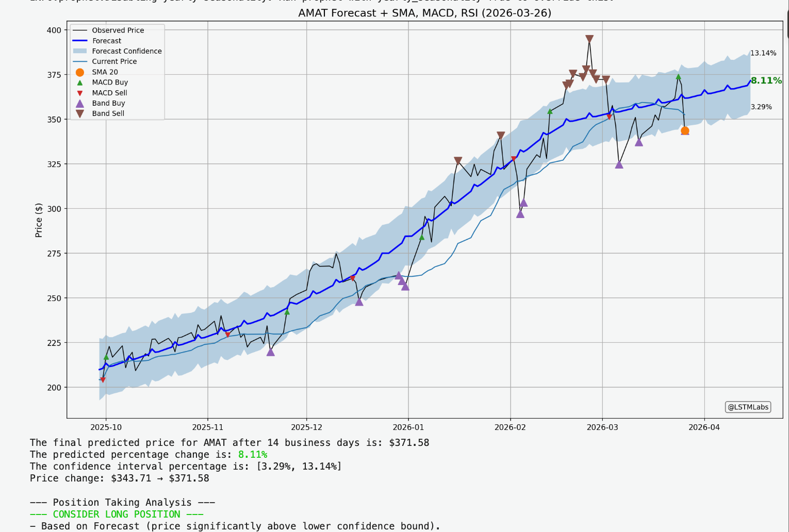Click the 200 tick on the price axis
The width and height of the screenshot is (789, 532).
54,388
